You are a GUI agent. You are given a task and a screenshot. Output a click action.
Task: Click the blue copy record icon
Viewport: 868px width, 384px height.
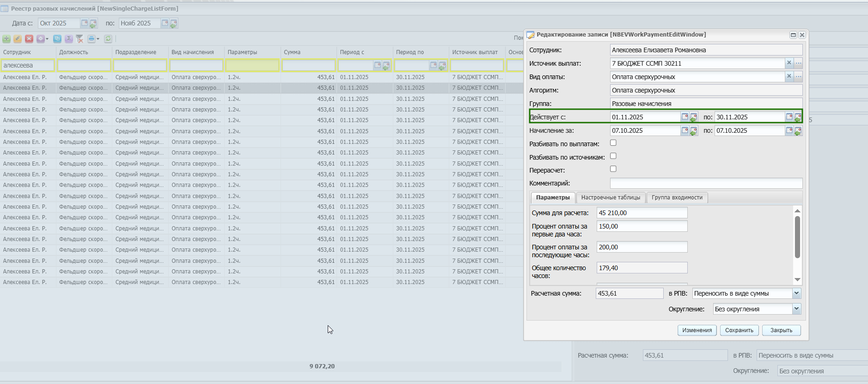point(57,39)
